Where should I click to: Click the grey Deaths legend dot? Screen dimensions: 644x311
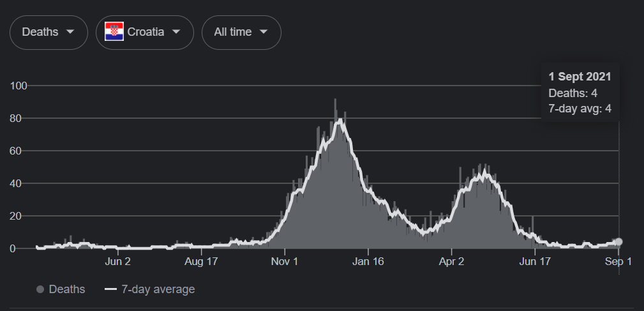pyautogui.click(x=40, y=289)
